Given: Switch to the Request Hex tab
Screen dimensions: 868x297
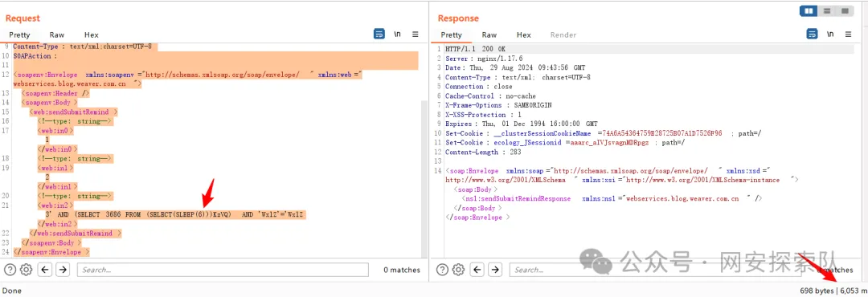Looking at the screenshot, I should 92,35.
